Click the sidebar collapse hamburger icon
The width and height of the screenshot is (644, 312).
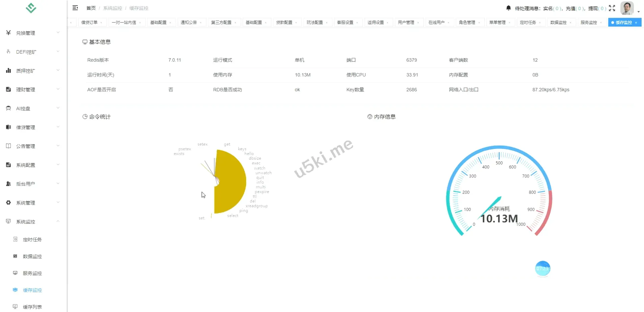click(75, 8)
